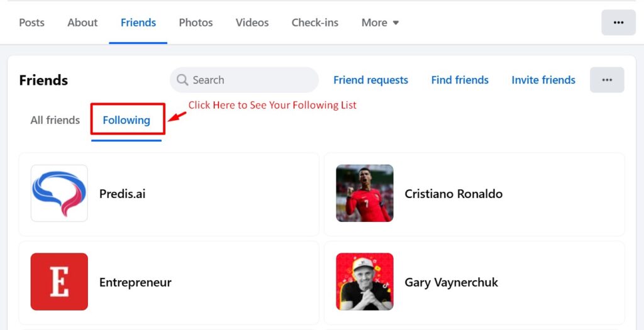The image size is (644, 330).
Task: Click the friends Search field
Action: point(244,80)
